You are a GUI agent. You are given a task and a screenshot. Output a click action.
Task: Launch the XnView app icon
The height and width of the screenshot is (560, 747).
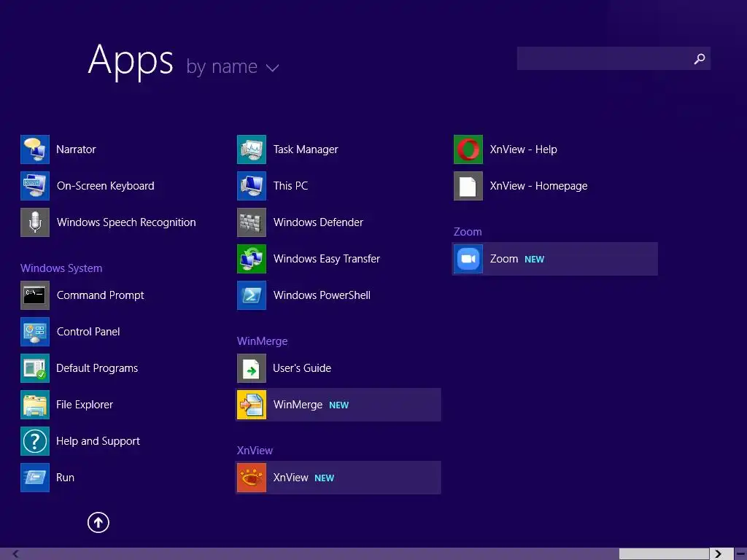coord(252,478)
